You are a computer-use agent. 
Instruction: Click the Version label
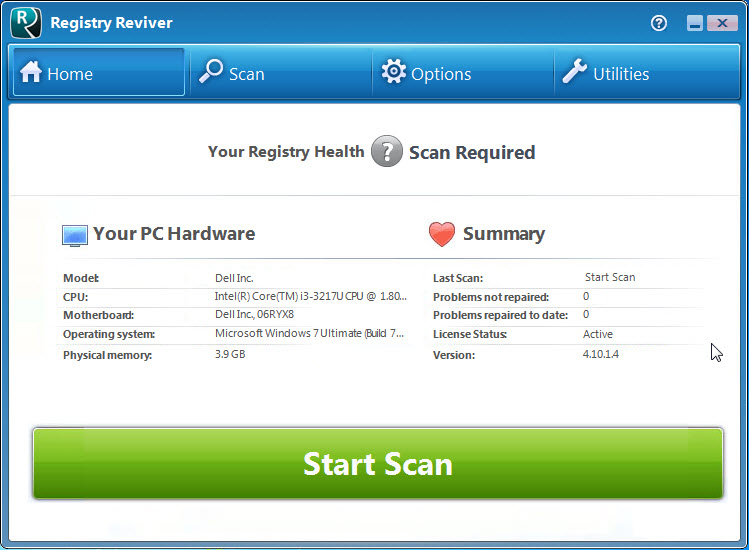tap(454, 355)
